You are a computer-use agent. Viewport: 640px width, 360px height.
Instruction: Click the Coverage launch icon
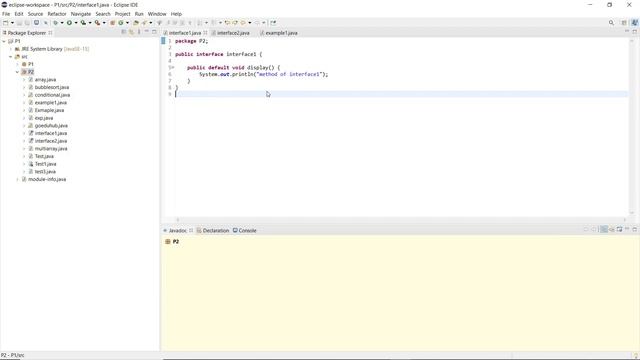pos(83,23)
